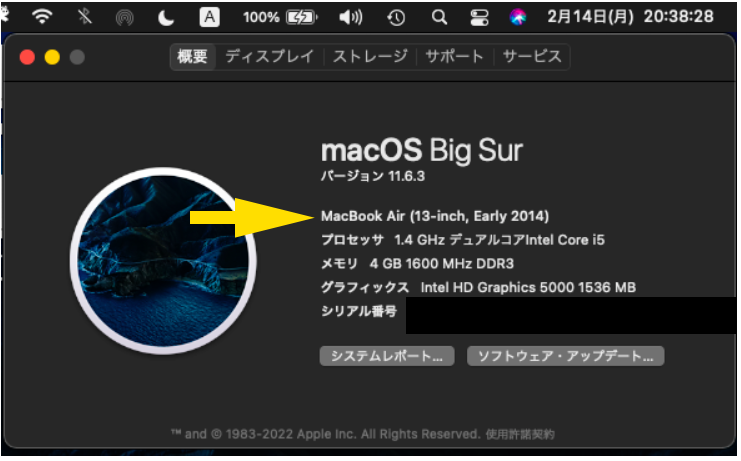741x461 pixels.
Task: Click the date and time clock
Action: tap(630, 17)
